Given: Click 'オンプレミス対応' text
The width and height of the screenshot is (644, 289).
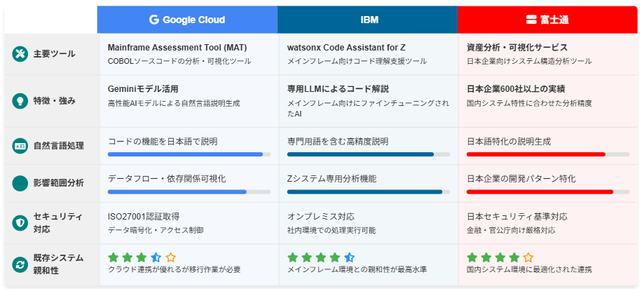Looking at the screenshot, I should (321, 217).
